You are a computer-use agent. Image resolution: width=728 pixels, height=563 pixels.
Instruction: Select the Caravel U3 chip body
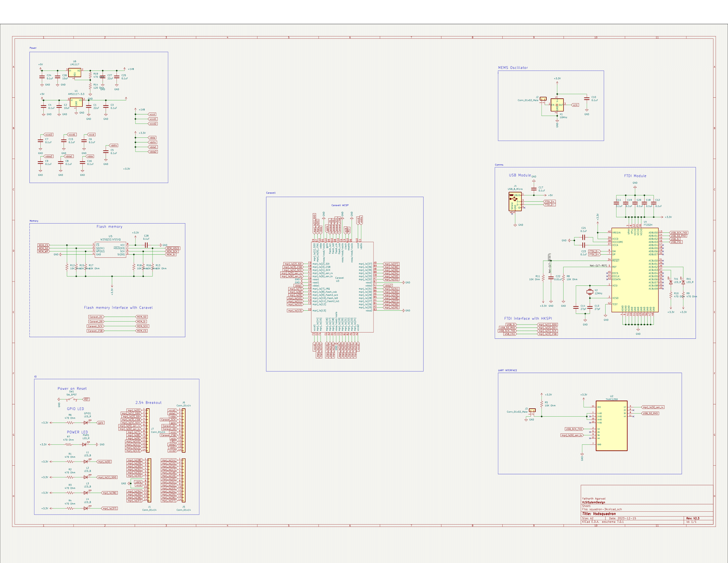click(342, 287)
